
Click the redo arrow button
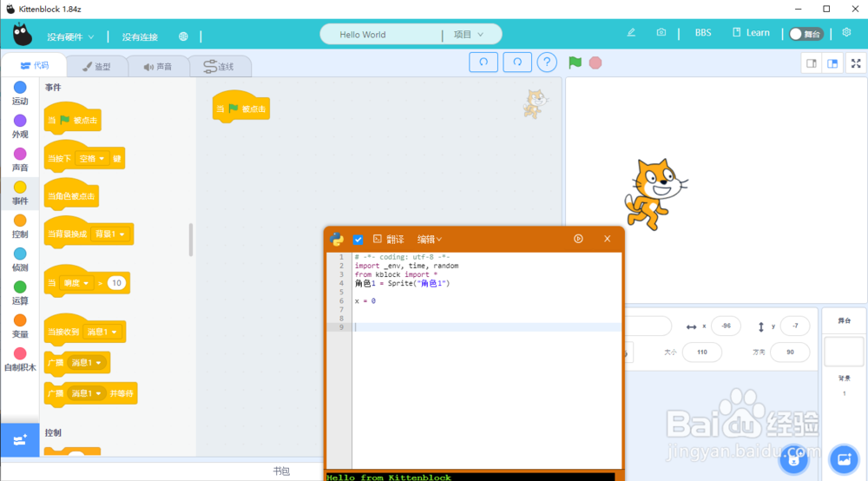point(517,63)
